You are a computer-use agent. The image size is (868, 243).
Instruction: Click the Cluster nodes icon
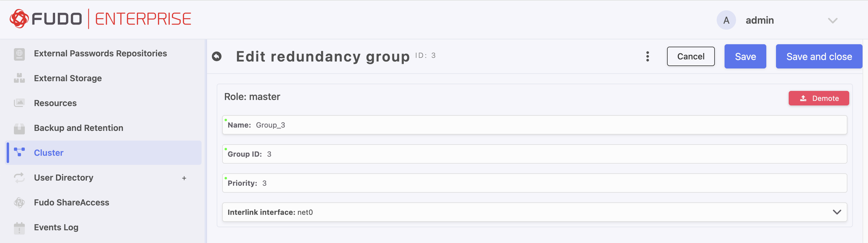click(19, 152)
